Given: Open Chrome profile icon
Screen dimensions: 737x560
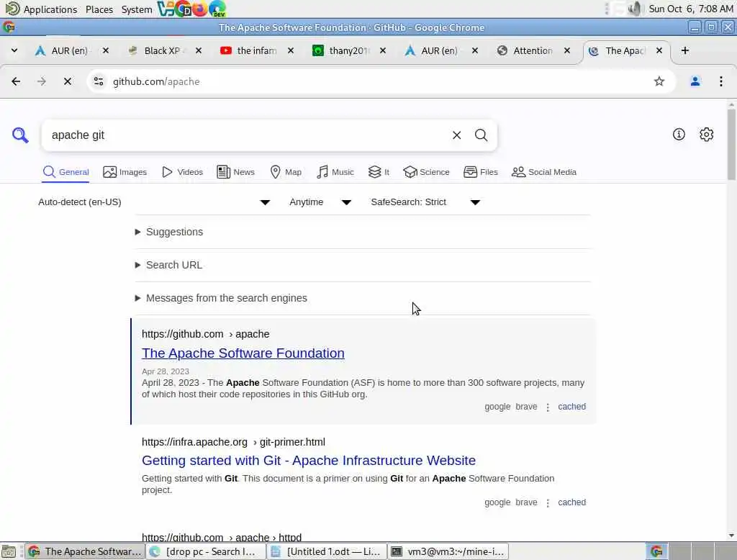Looking at the screenshot, I should click(x=695, y=81).
